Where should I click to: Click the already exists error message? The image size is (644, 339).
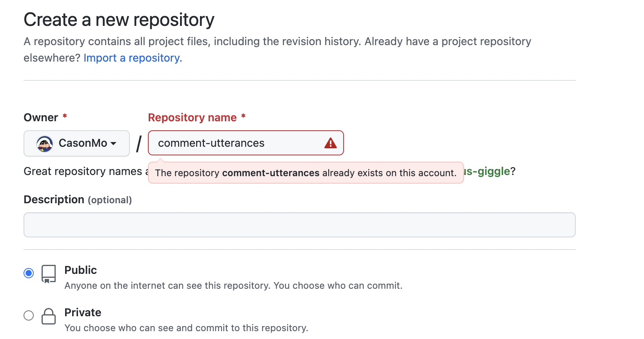[x=306, y=173]
